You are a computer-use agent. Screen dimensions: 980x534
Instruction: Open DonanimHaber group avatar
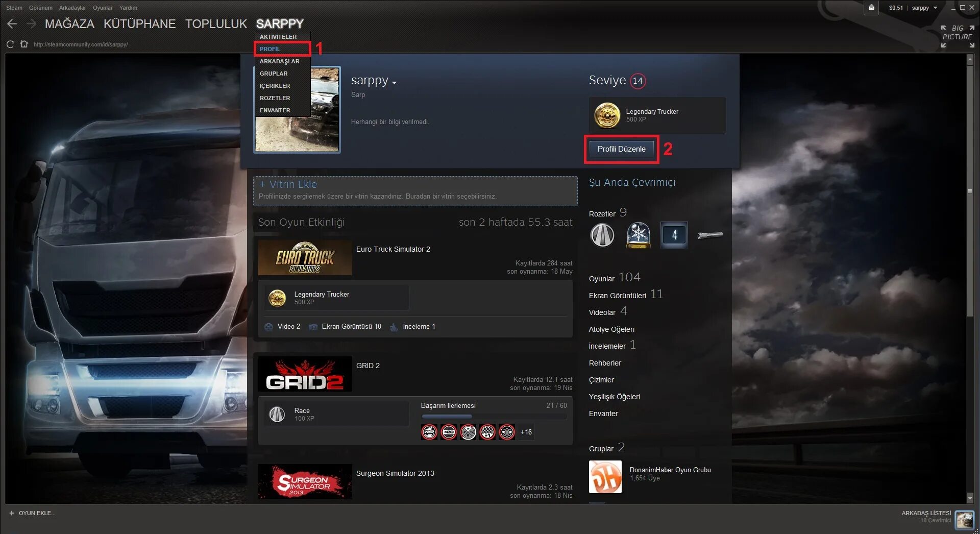[605, 477]
